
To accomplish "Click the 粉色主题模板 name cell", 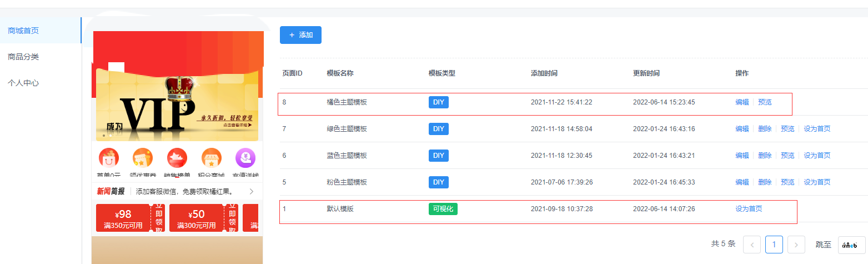I will (x=347, y=182).
